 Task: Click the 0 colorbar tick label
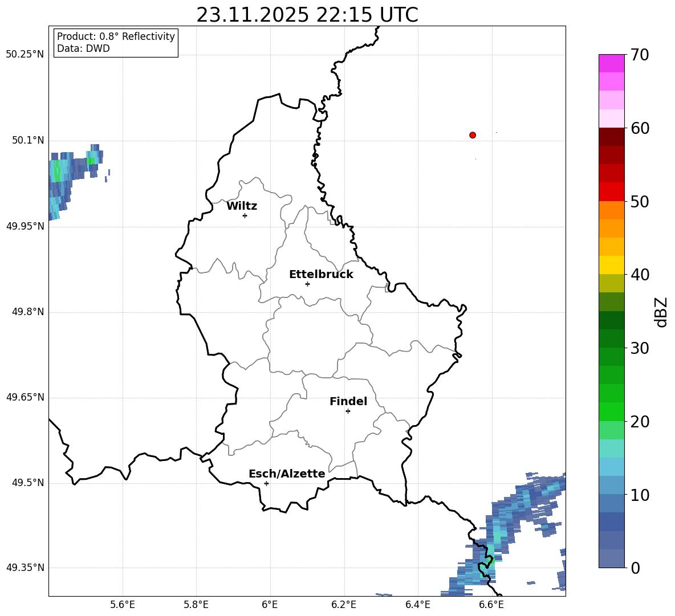coord(635,568)
